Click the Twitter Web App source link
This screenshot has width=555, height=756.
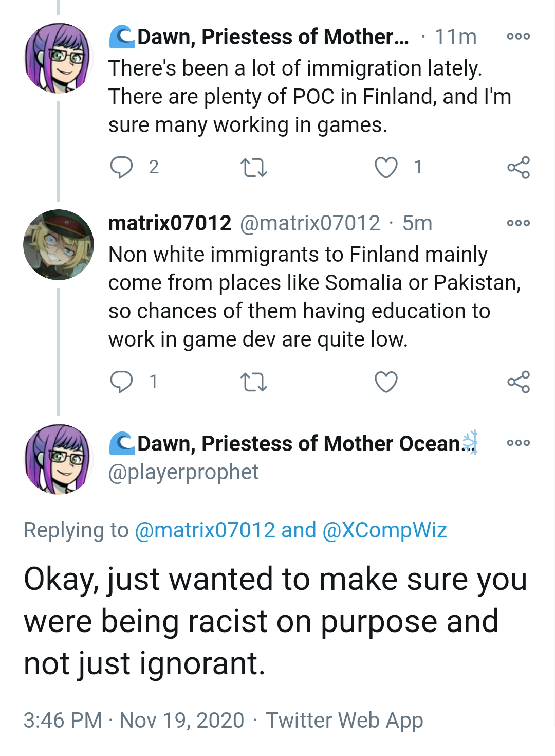click(x=344, y=720)
